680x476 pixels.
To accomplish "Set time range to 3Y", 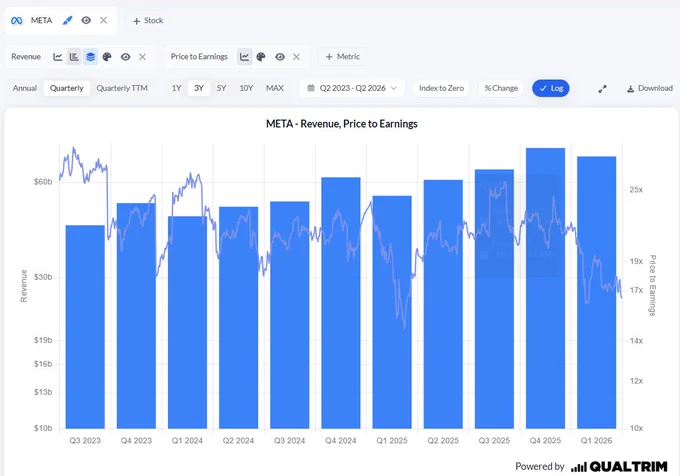I will pyautogui.click(x=199, y=88).
